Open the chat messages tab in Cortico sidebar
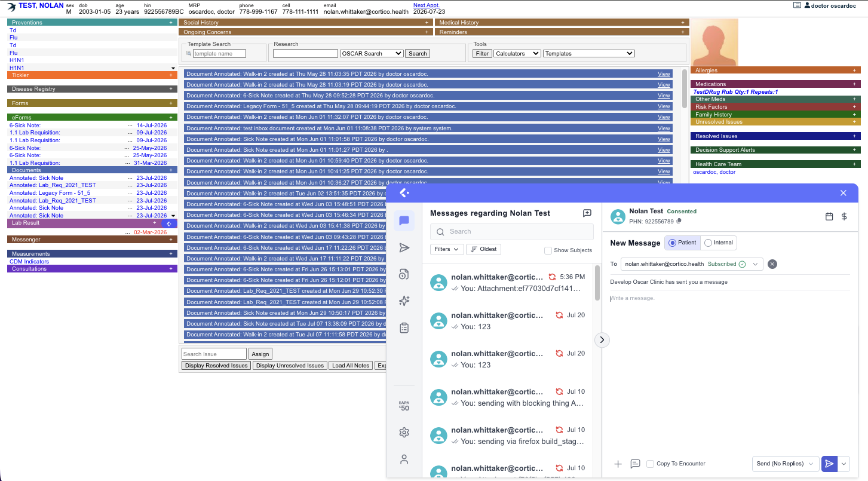Viewport: 868px width, 481px height. 404,220
